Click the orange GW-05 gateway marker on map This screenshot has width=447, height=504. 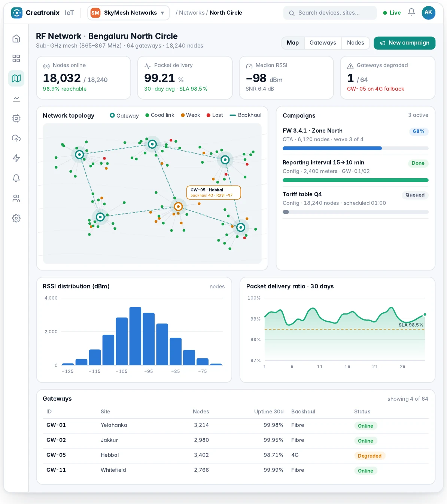pos(178,206)
